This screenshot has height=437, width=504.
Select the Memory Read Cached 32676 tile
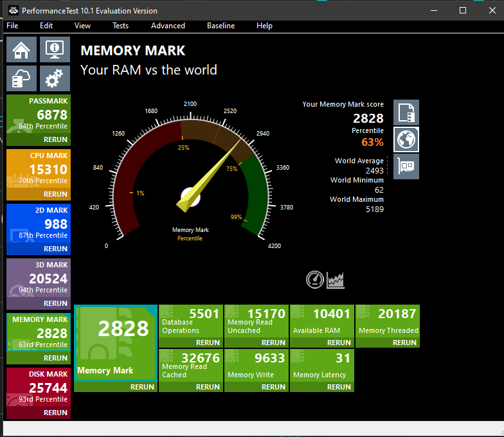click(x=191, y=366)
